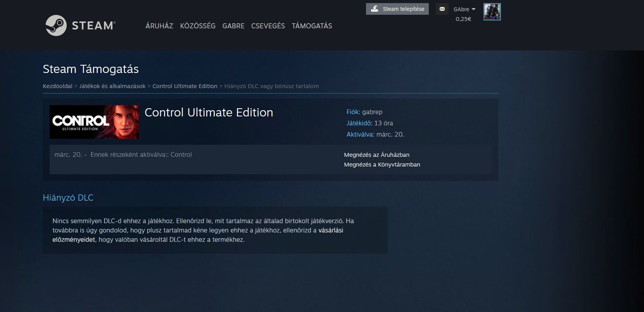Click the Játékidő: 13 óra text
Image resolution: width=644 pixels, height=312 pixels.
point(369,123)
